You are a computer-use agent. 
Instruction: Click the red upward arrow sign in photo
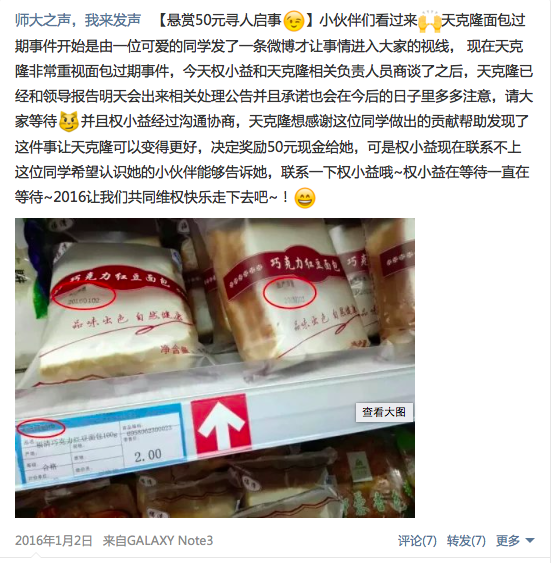(221, 424)
